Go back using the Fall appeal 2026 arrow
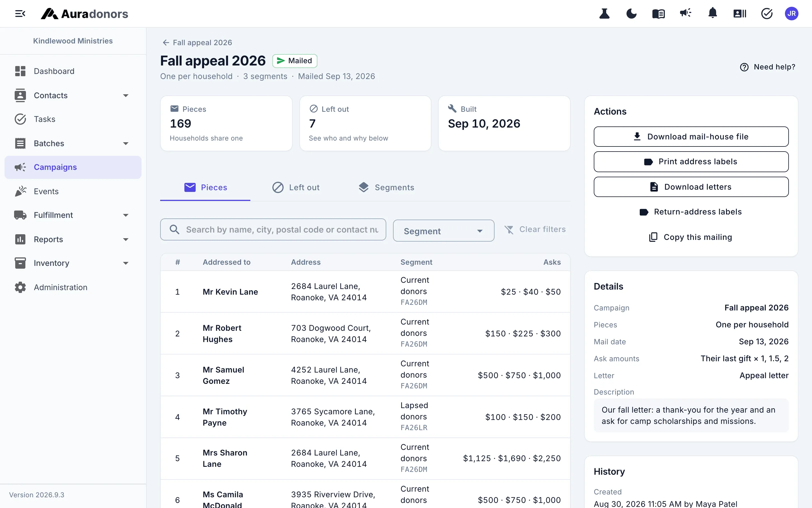812x508 pixels. click(x=197, y=43)
